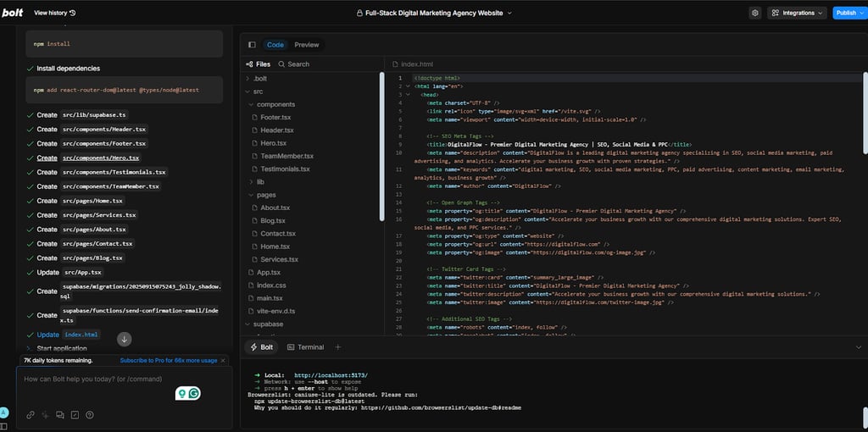
Task: Click the Publish button
Action: coord(849,13)
